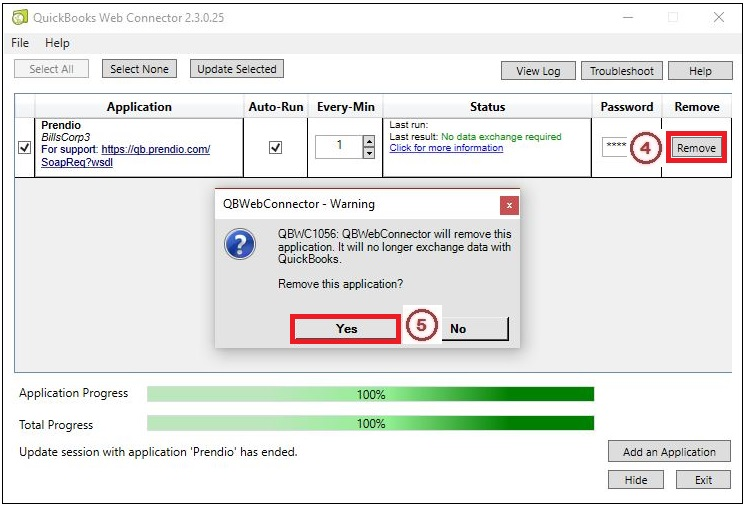
Task: Click the Add an Application button
Action: [x=669, y=452]
